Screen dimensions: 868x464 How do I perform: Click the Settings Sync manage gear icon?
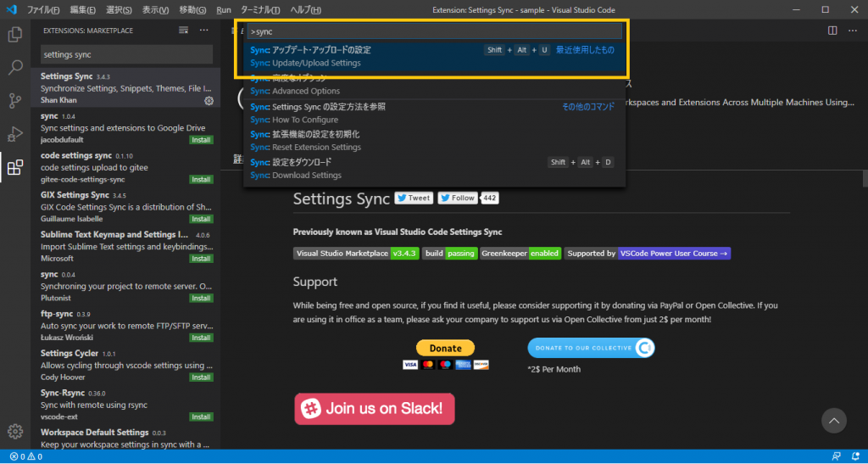(209, 101)
